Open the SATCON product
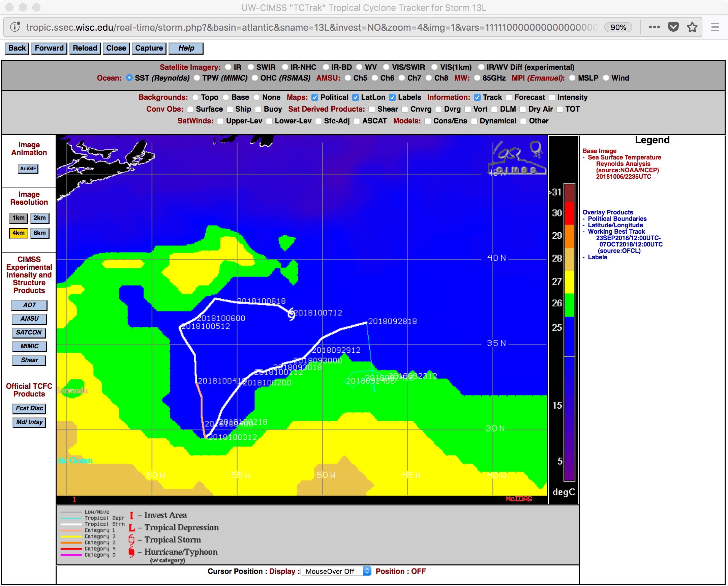Viewport: 728px width, 586px height. click(x=29, y=333)
